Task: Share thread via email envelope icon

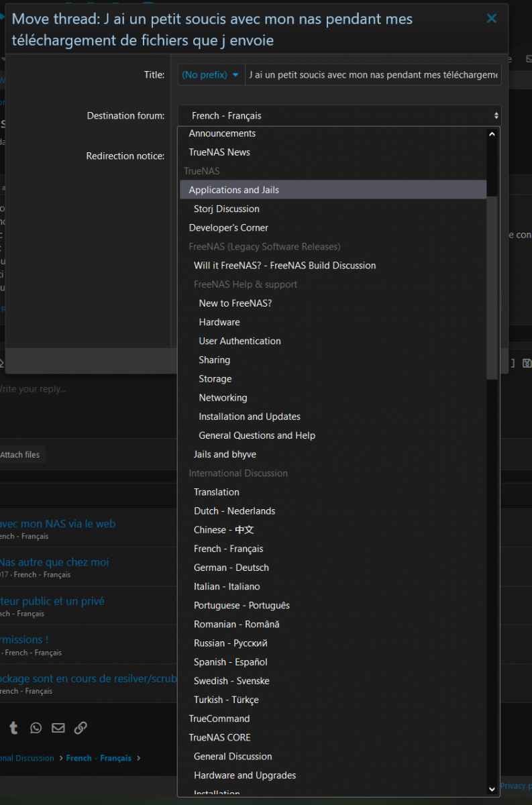Action: [x=58, y=728]
